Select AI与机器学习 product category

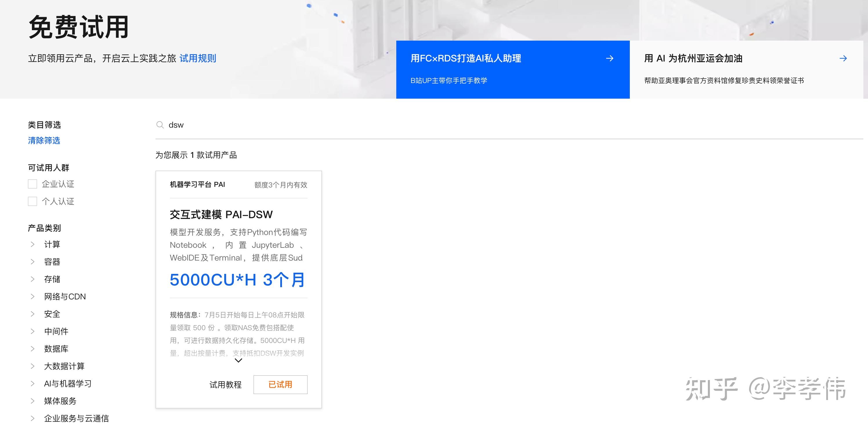pos(68,384)
